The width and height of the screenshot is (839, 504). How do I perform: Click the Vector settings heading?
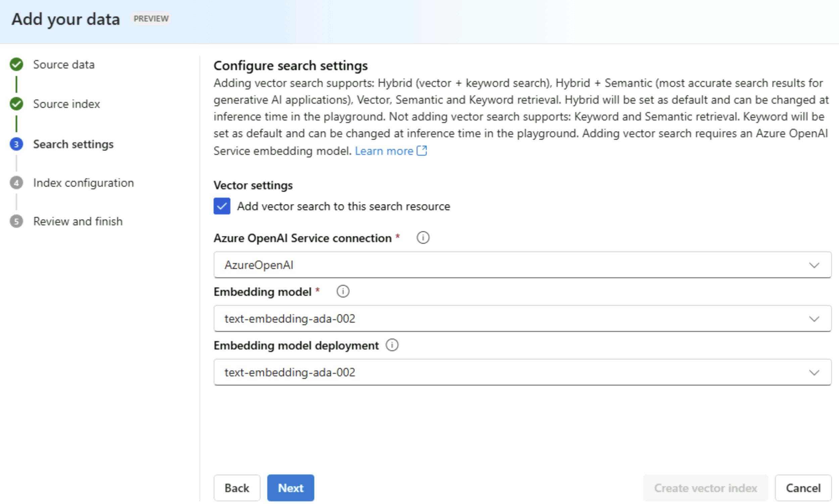[253, 185]
